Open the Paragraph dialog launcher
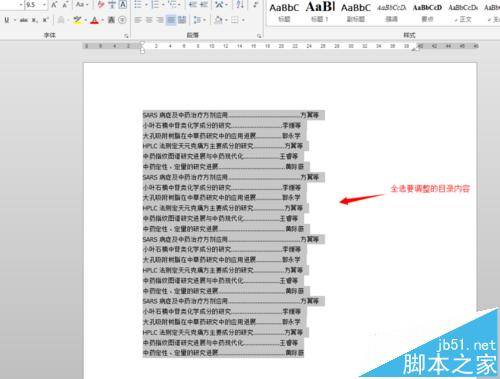Screen dimensions: 500x379 (x=259, y=36)
